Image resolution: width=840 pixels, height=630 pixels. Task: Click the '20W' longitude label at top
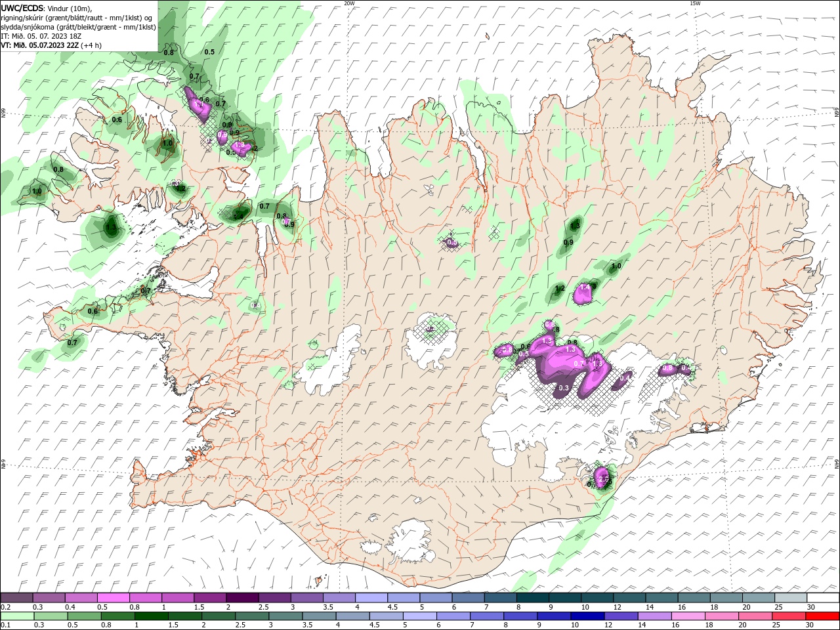pyautogui.click(x=349, y=3)
